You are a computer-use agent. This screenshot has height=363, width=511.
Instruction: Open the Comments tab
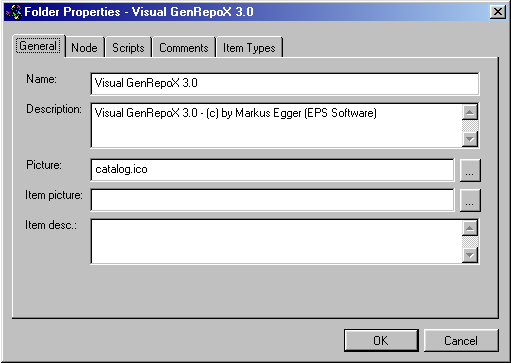[184, 47]
